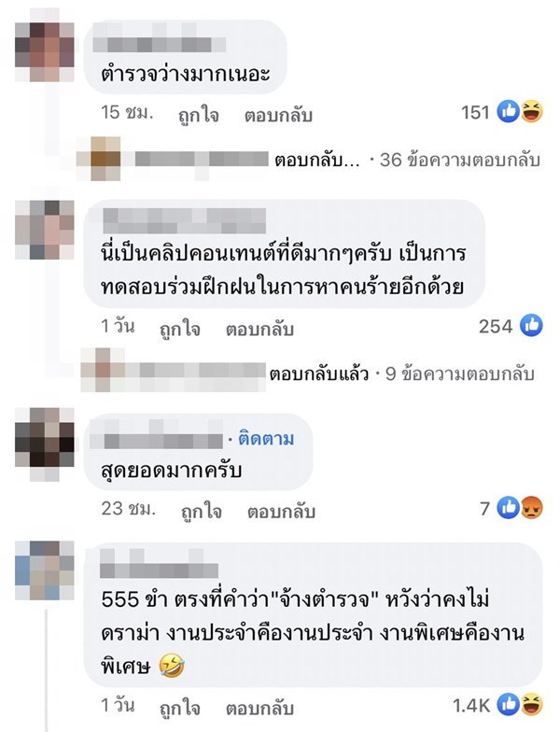Toggle ถูกใจ on the คลิปคอนเทนต์ comment

180,329
